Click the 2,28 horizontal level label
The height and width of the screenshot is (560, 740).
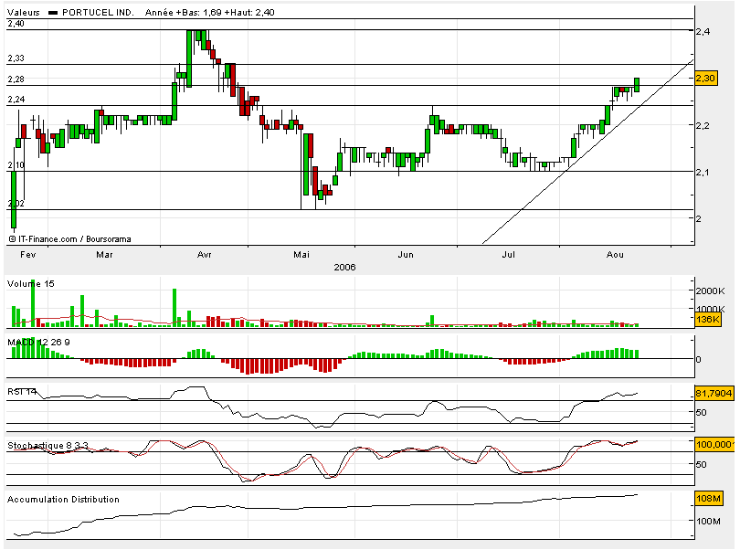coord(16,79)
